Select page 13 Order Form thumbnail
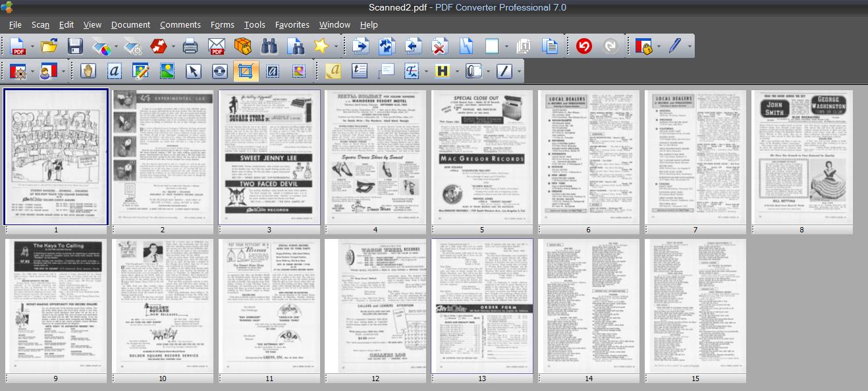 tap(482, 306)
